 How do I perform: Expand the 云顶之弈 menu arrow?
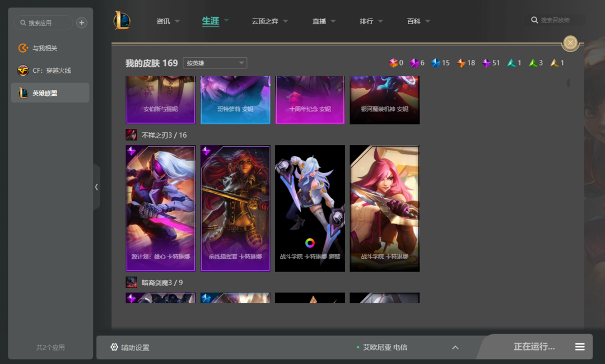point(286,21)
